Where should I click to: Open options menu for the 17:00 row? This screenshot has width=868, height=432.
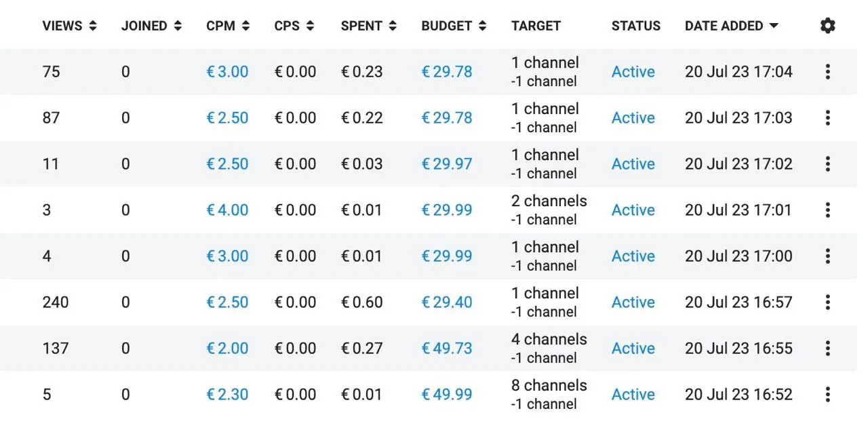pyautogui.click(x=827, y=256)
